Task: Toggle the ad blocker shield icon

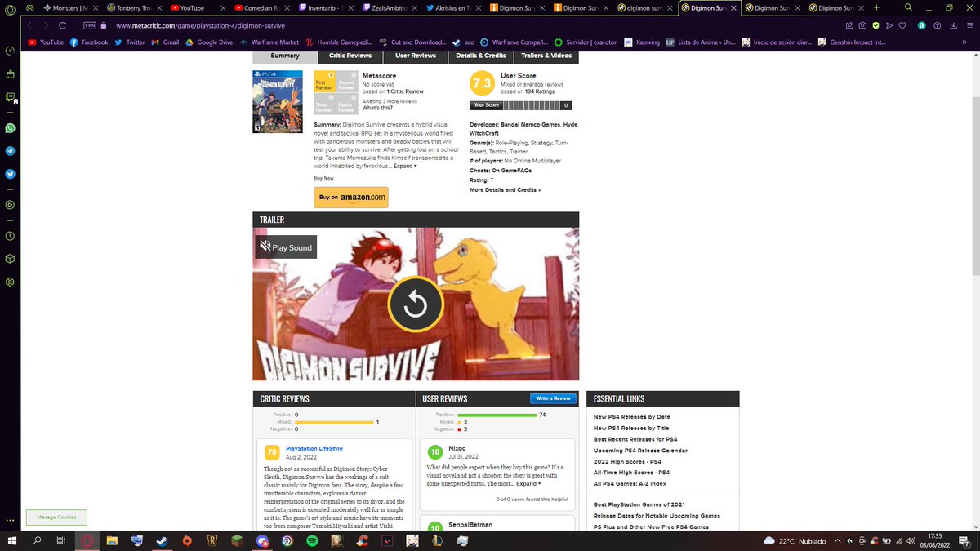Action: tap(875, 25)
